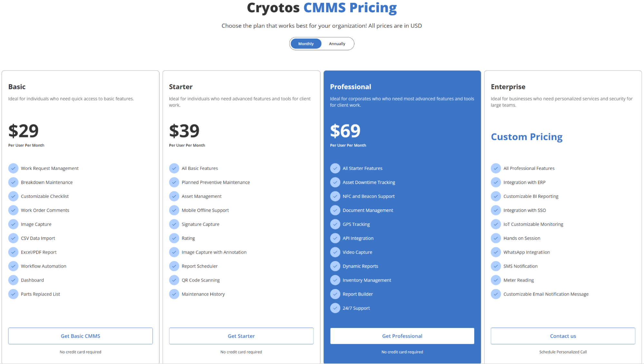
Task: Select the checkmark next to QR Code Scanning
Action: tap(174, 280)
